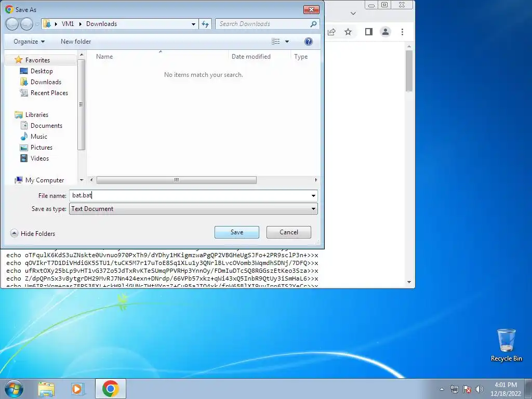Click the File name text field

(189, 195)
